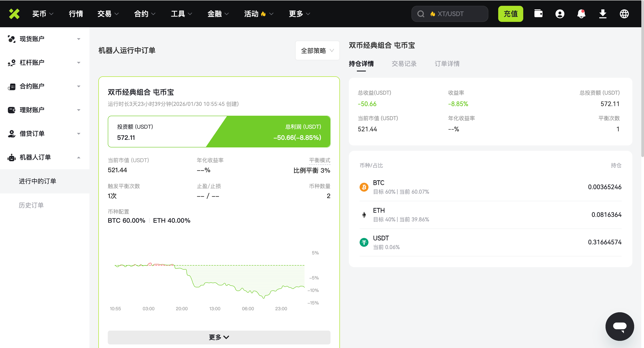The image size is (644, 348).
Task: Open the 行情 markets page
Action: [x=76, y=14]
